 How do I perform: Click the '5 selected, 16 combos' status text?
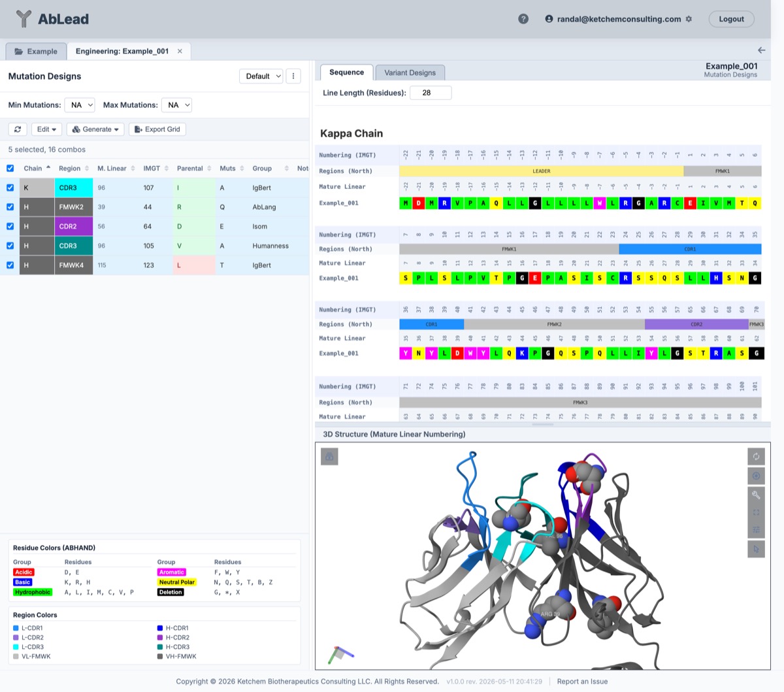click(x=47, y=150)
